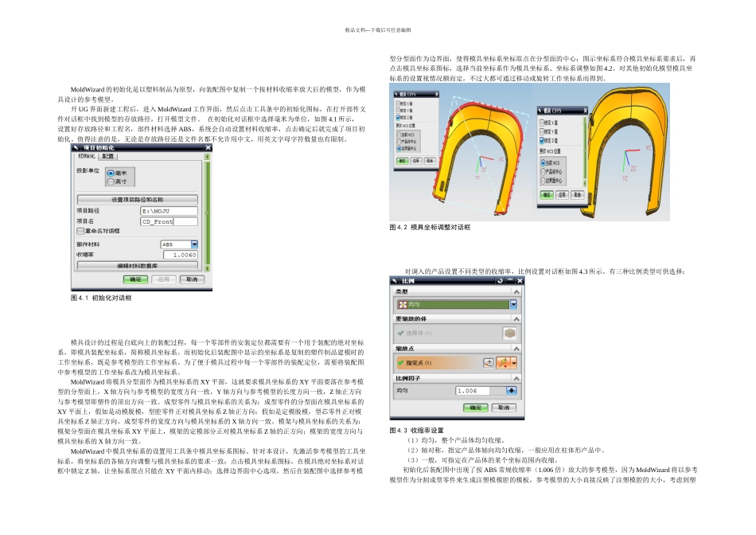Click the 设置项目路径和名称 button

point(138,200)
